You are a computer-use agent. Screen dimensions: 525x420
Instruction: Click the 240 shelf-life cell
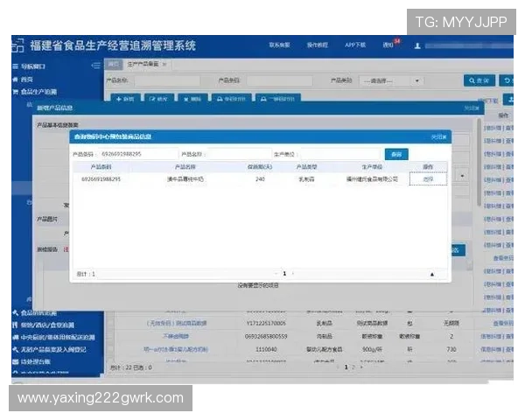(260, 179)
